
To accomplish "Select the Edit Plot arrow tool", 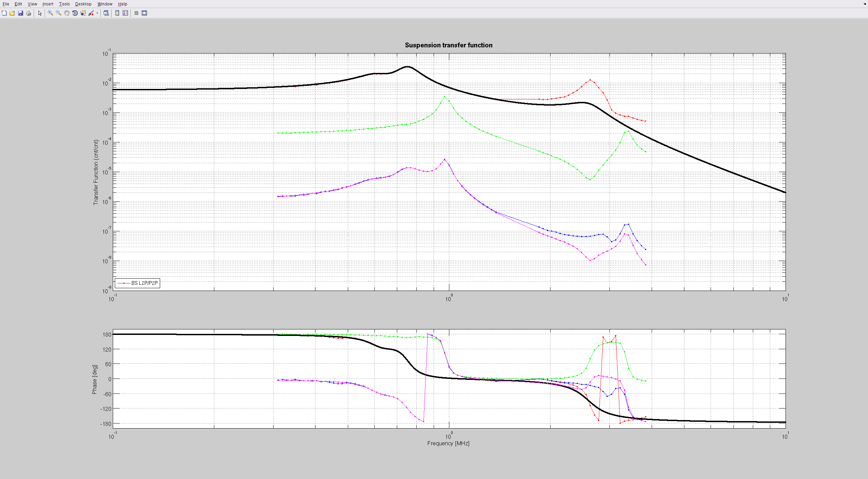I will [x=40, y=13].
